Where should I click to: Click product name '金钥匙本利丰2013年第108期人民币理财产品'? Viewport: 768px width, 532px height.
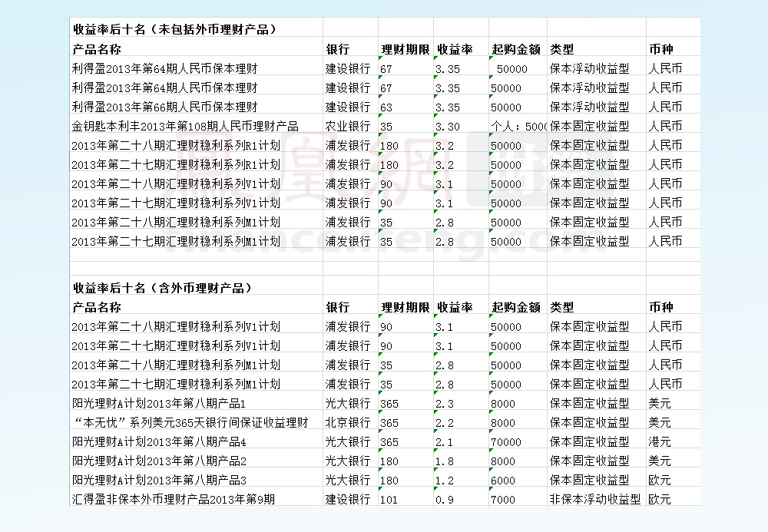tap(185, 126)
